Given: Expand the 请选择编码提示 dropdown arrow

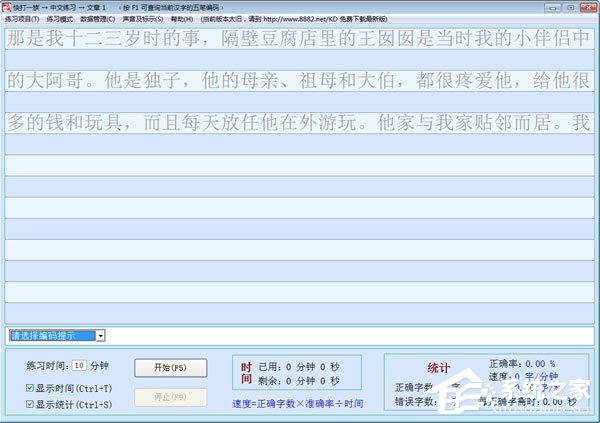Looking at the screenshot, I should coord(100,336).
